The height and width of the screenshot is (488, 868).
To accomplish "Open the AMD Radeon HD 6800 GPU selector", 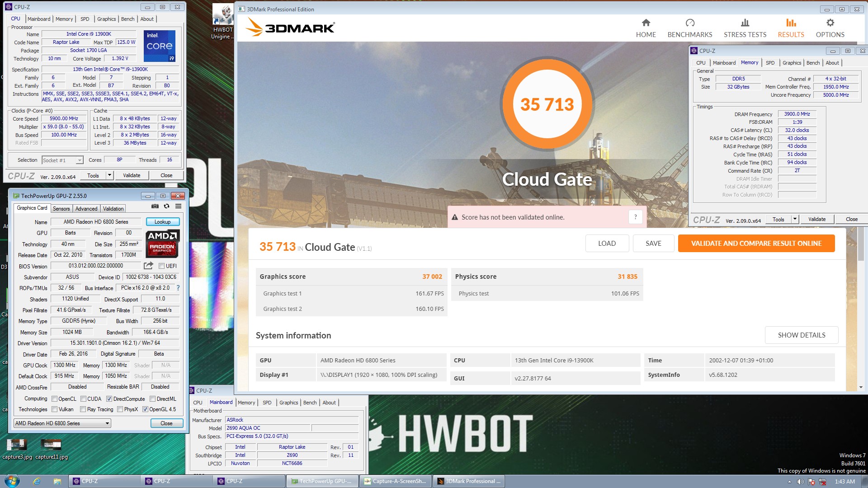I will click(x=62, y=423).
